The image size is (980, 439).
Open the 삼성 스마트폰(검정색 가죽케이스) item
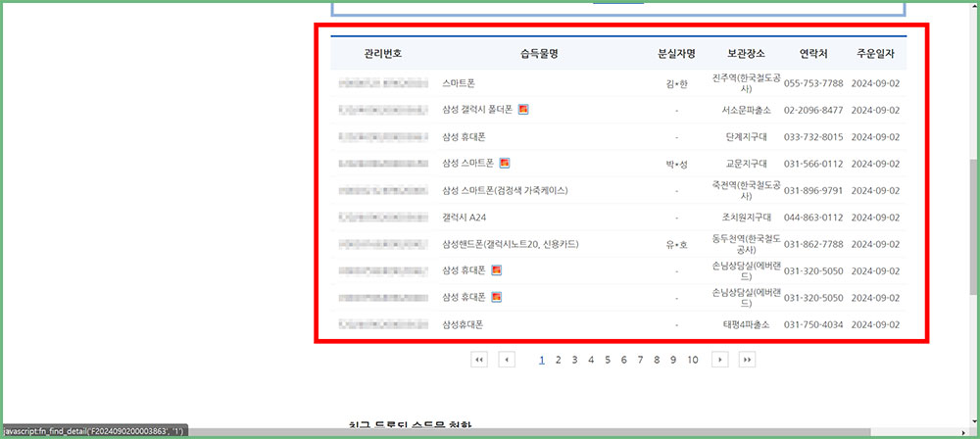point(505,191)
